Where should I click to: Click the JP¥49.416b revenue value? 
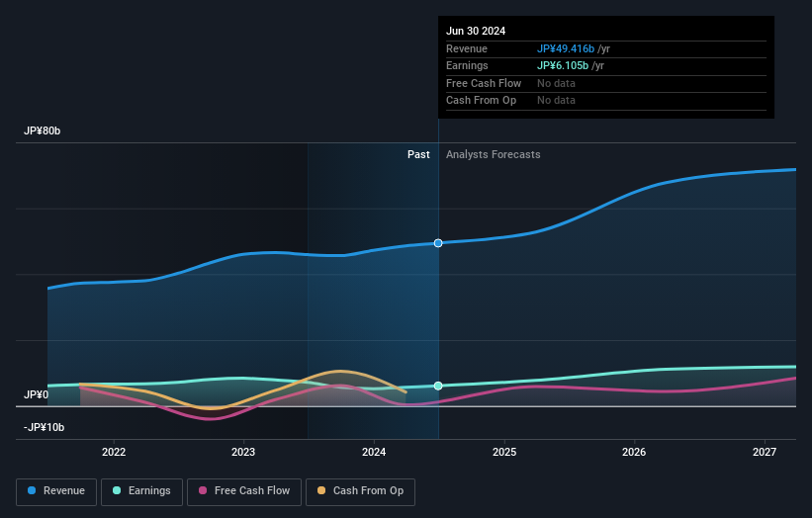click(566, 48)
